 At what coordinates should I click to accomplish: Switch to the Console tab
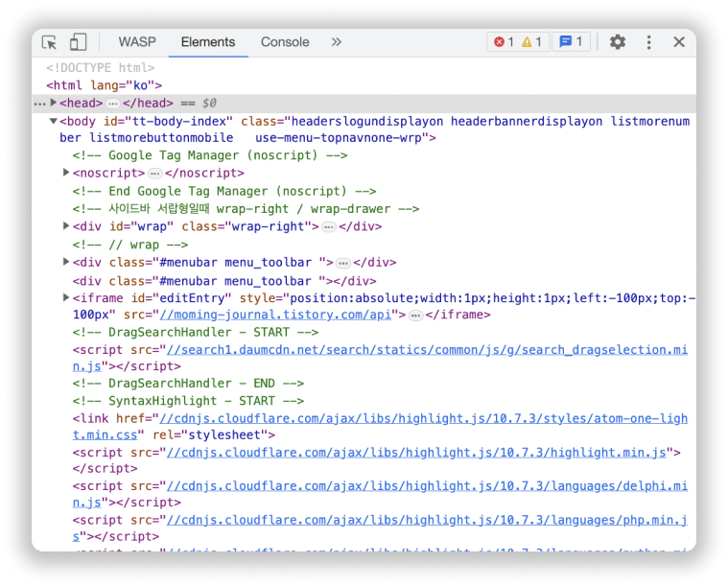tap(285, 42)
